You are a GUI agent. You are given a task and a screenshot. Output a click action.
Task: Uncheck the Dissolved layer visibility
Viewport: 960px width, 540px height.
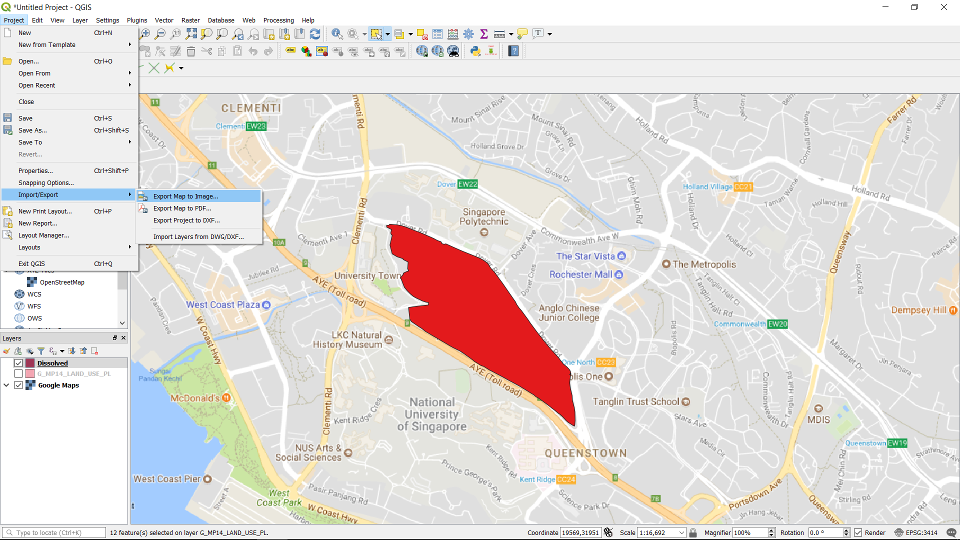pos(18,363)
